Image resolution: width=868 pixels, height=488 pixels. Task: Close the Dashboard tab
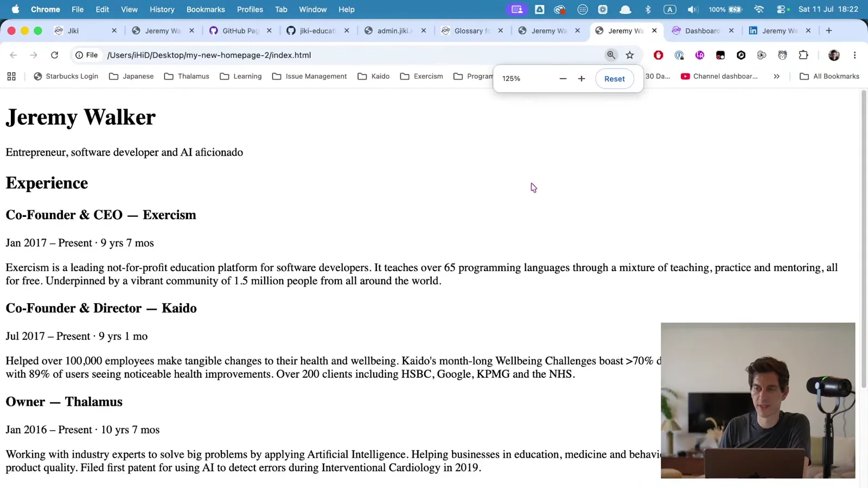(731, 31)
